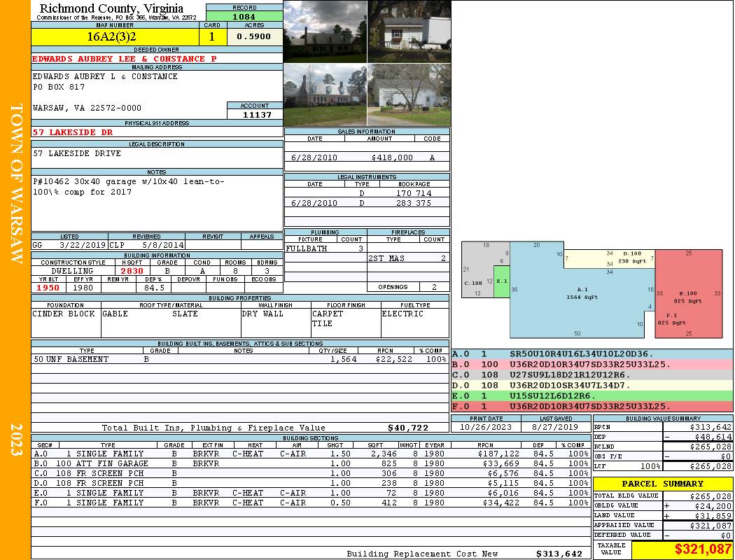
Task: Click the deeded owner name in red
Action: click(x=119, y=59)
